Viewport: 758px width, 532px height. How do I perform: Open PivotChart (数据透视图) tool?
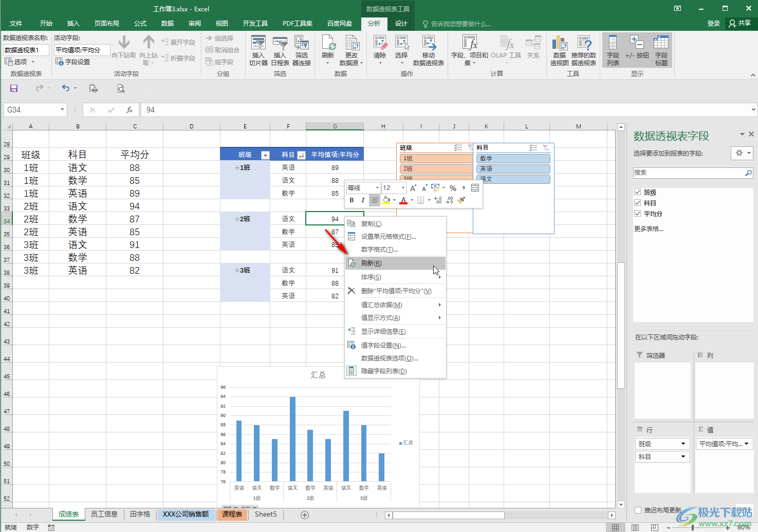pos(560,51)
